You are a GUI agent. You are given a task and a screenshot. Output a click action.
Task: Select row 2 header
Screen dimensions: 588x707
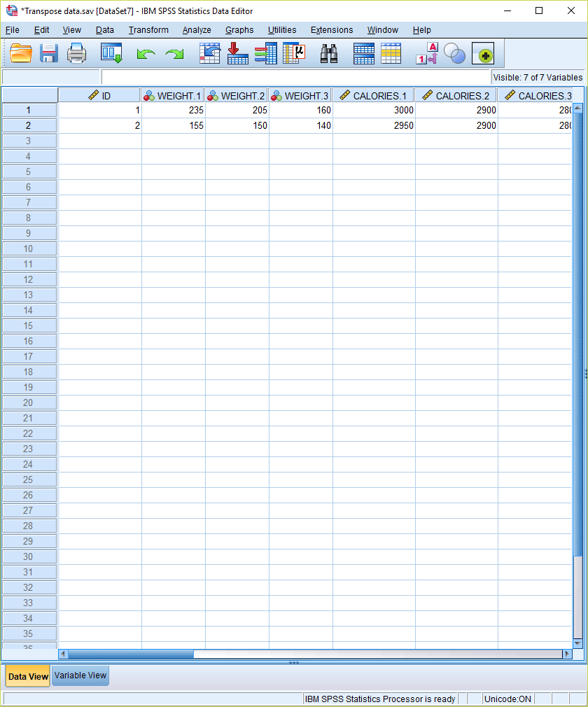click(x=29, y=126)
